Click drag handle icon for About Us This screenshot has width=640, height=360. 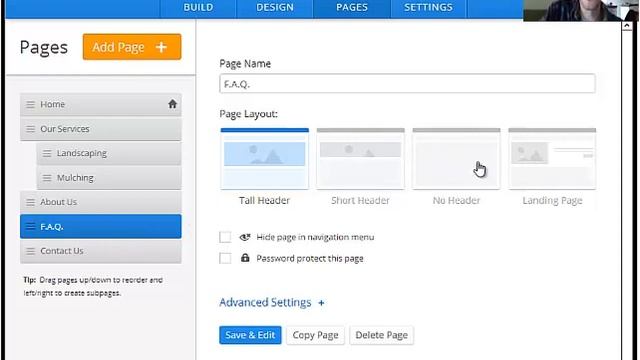[31, 202]
